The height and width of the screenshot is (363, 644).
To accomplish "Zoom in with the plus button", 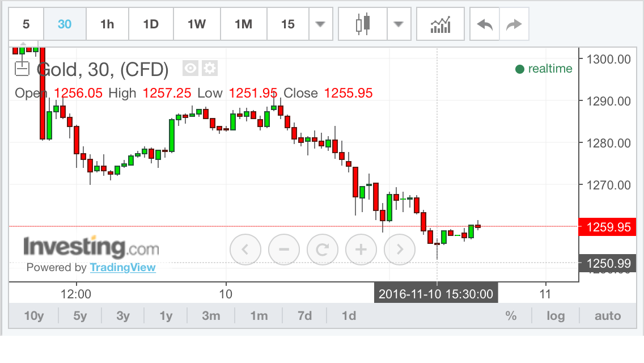I will (361, 249).
